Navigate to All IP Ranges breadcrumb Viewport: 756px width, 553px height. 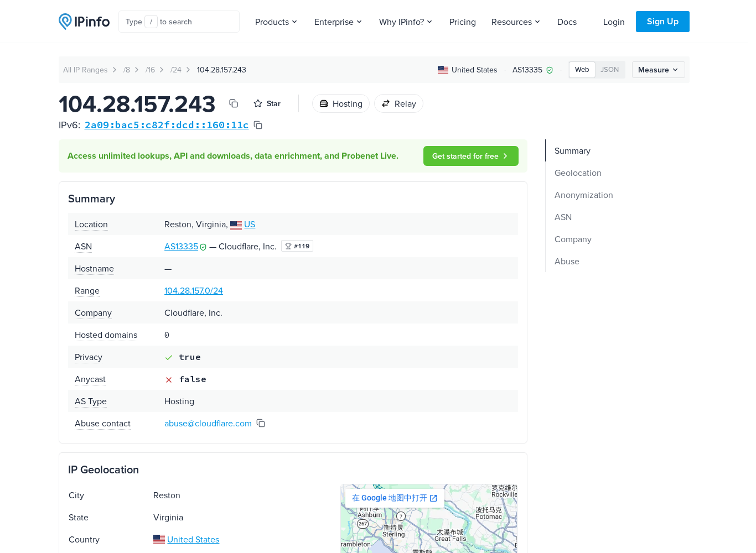[x=85, y=70]
